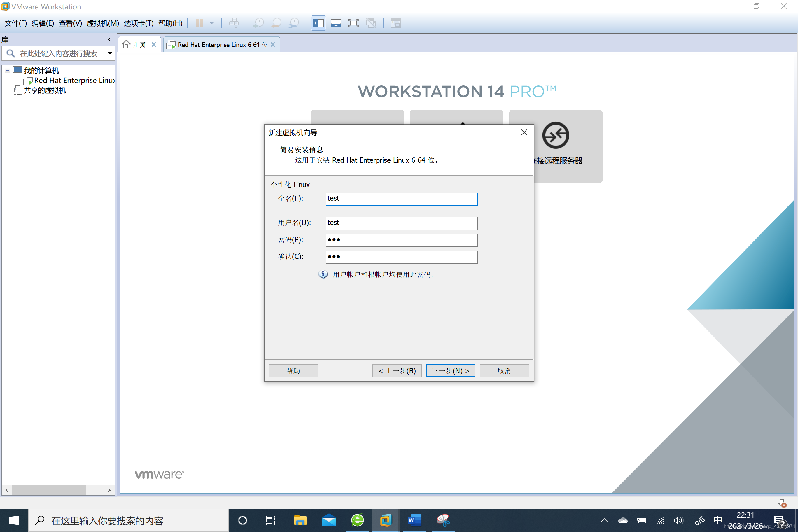This screenshot has width=798, height=532.
Task: Click the 帮助 button in wizard
Action: 293,370
